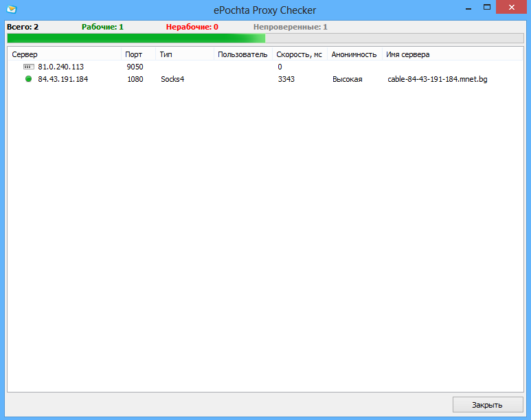Sort by the Скорость, мс column header
Viewport: 531px width, 420px height.
click(x=300, y=54)
